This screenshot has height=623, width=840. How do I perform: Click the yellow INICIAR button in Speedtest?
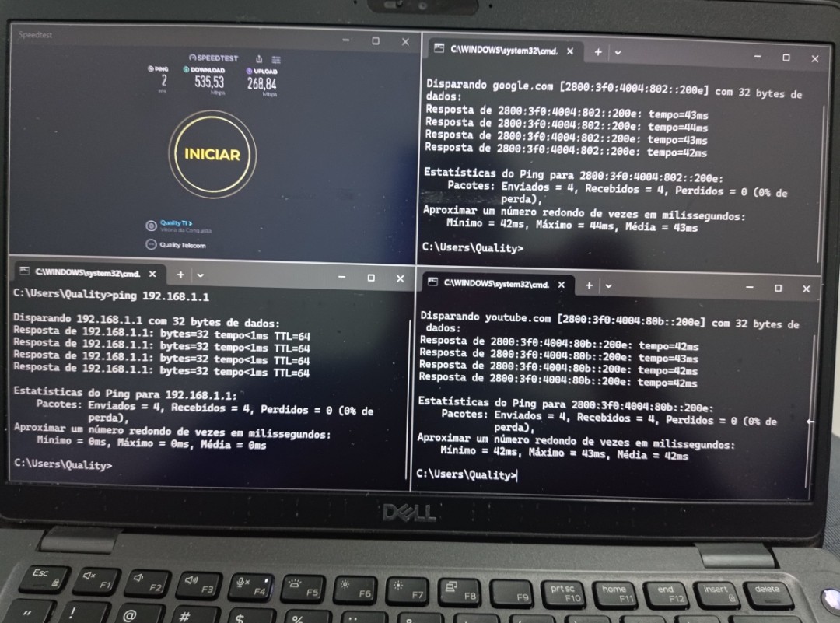coord(212,154)
